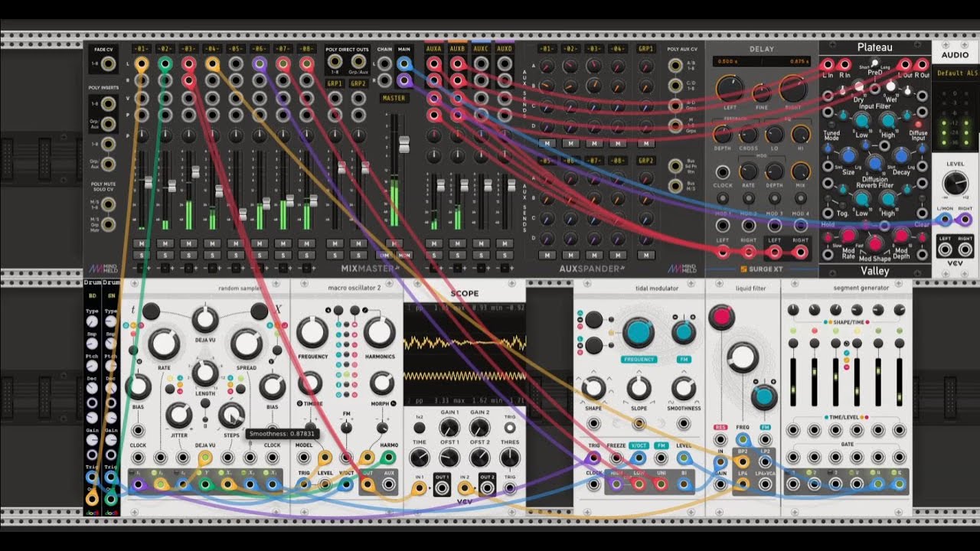This screenshot has height=551, width=980.
Task: Click the Plateau L In jack
Action: coord(828,64)
